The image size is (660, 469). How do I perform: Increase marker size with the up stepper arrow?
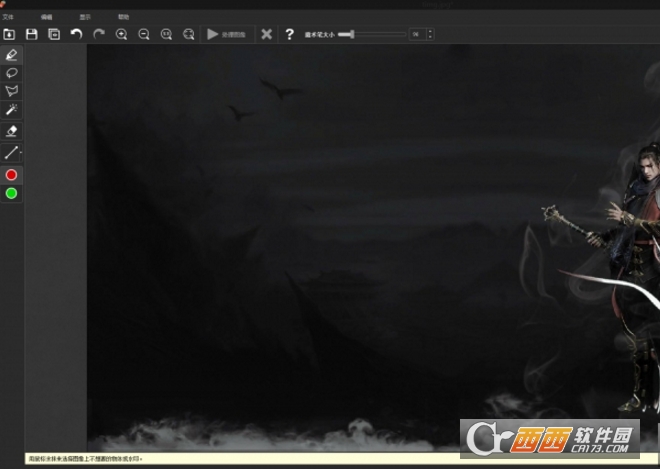point(430,31)
